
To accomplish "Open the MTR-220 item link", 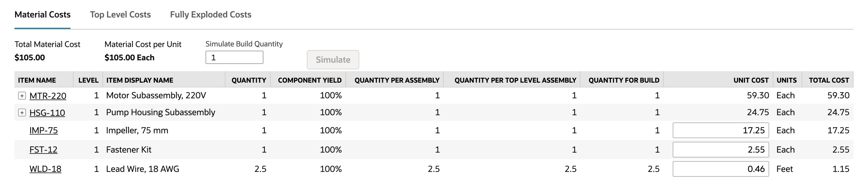I will (x=48, y=96).
